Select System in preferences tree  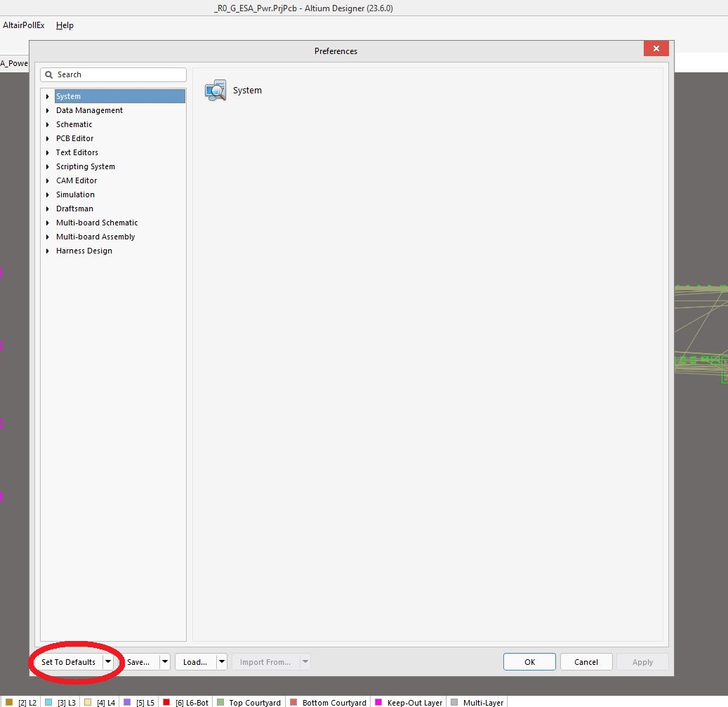pyautogui.click(x=120, y=96)
